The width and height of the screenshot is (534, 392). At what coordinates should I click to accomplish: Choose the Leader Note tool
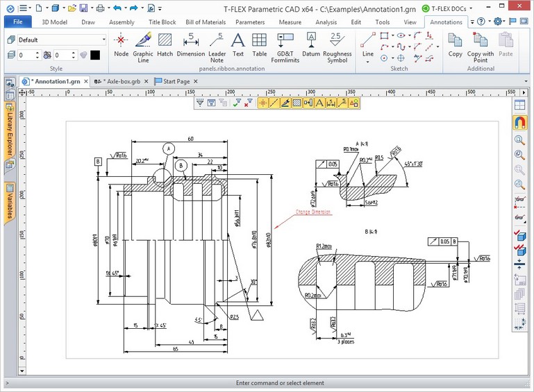217,45
